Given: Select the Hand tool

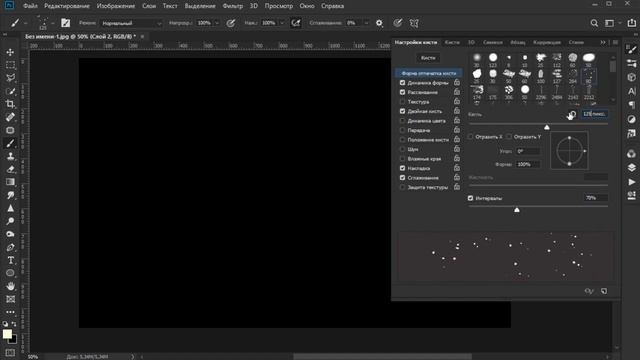Looking at the screenshot, I should (10, 286).
